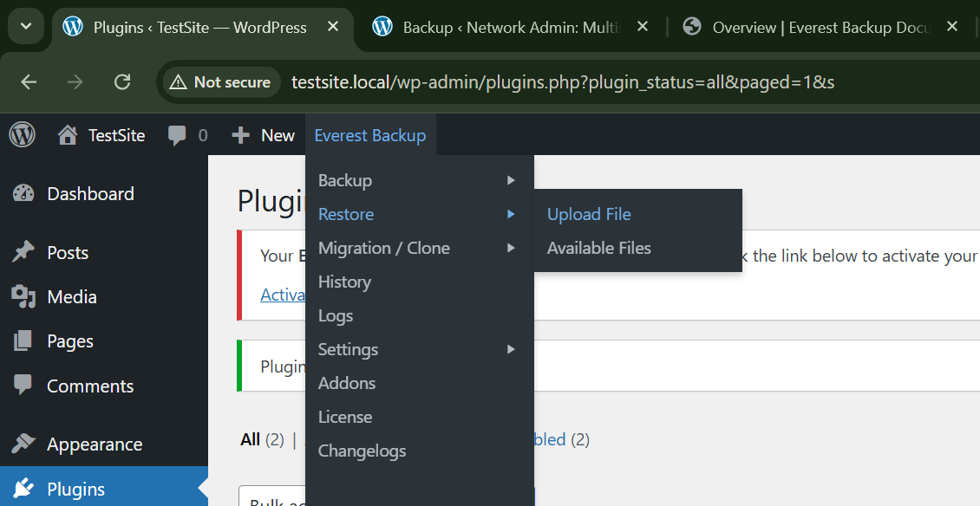Reload the page using the refresh icon
This screenshot has width=980, height=506.
click(x=122, y=81)
